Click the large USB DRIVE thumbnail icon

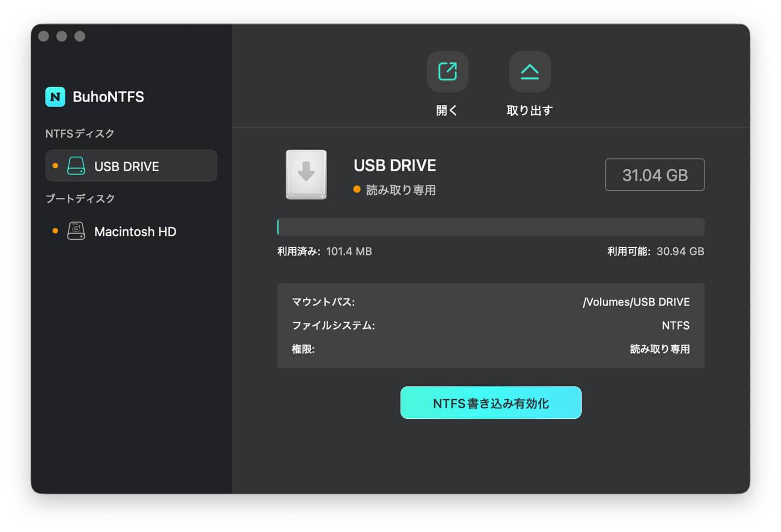tap(306, 175)
